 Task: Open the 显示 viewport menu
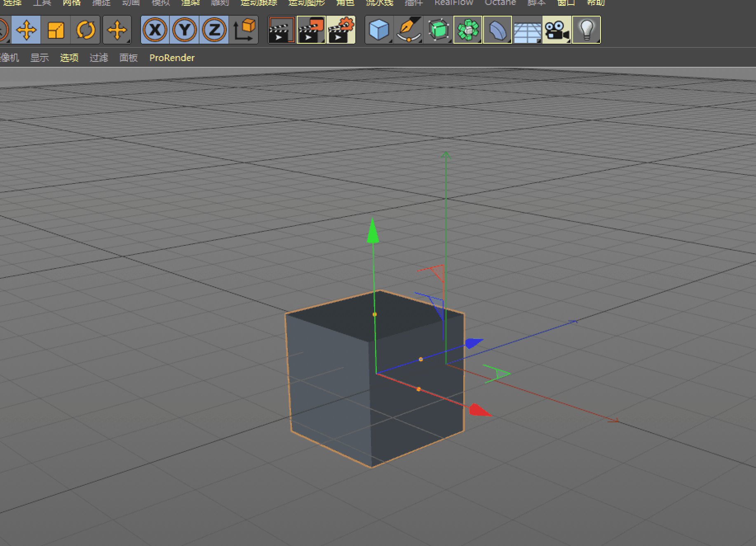pos(40,58)
